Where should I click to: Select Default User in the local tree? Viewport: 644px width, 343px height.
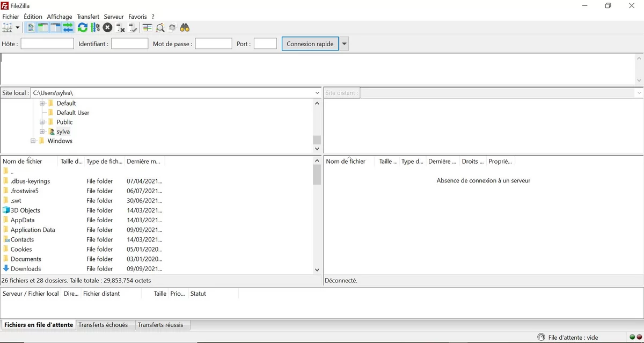point(72,113)
